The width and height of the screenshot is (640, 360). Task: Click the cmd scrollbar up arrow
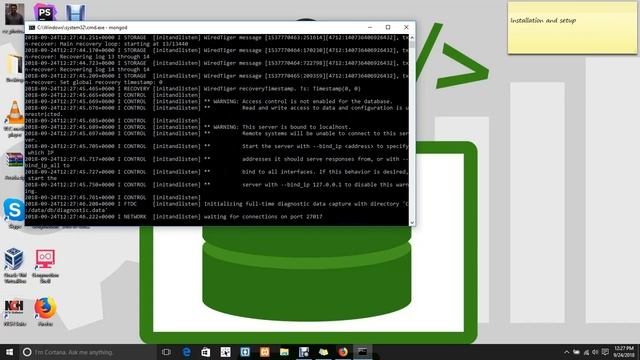pos(412,38)
